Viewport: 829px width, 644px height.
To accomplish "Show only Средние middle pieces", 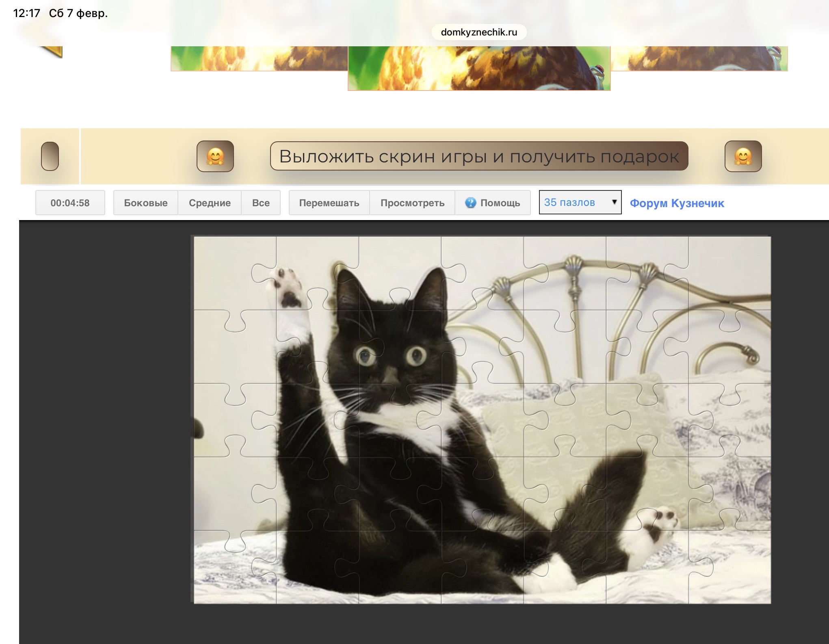I will click(x=210, y=203).
